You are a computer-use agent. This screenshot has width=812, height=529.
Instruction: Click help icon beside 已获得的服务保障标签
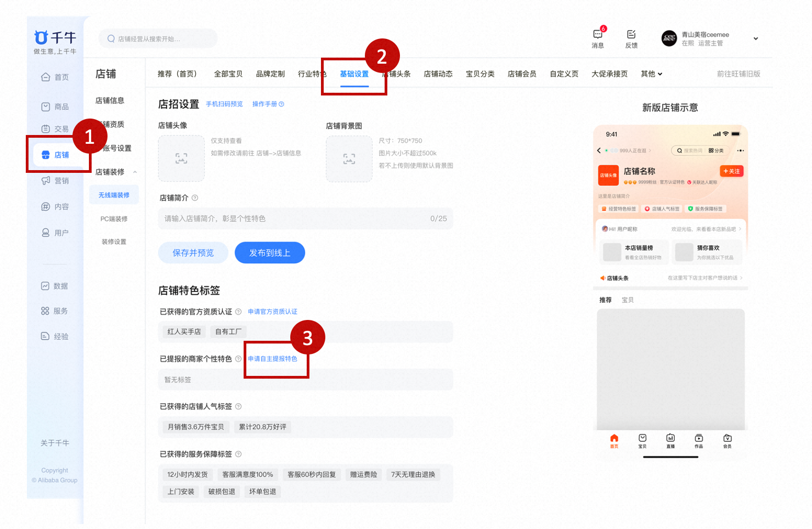click(x=238, y=454)
